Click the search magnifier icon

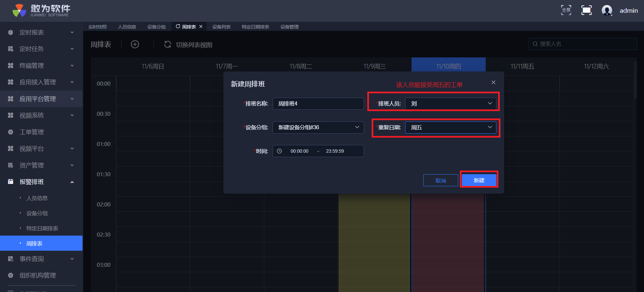[x=535, y=44]
